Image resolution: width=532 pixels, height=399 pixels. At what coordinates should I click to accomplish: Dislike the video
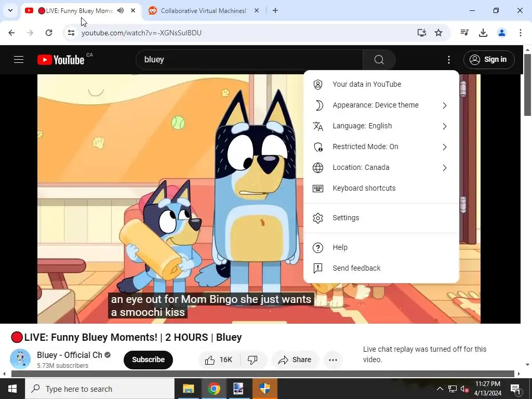point(253,360)
